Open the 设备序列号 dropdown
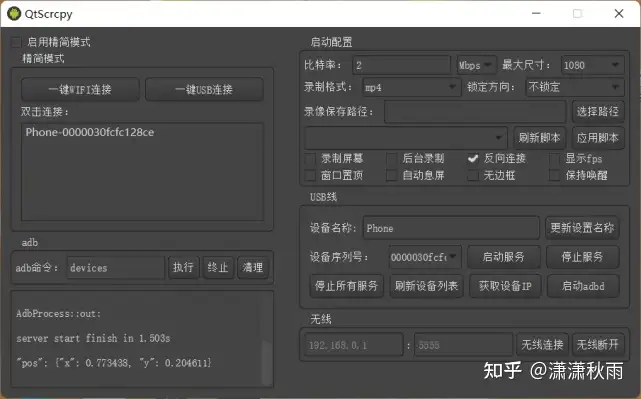 pos(425,257)
